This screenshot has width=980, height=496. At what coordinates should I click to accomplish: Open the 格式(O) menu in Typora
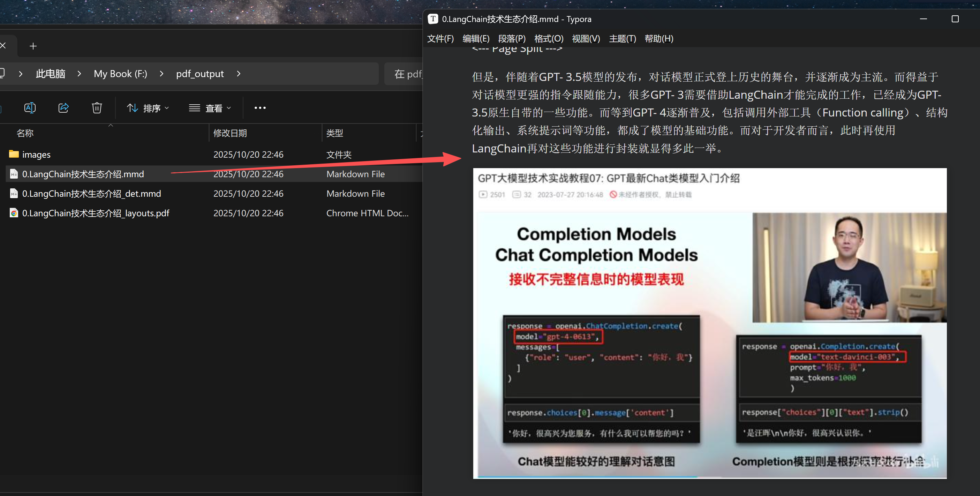click(548, 38)
